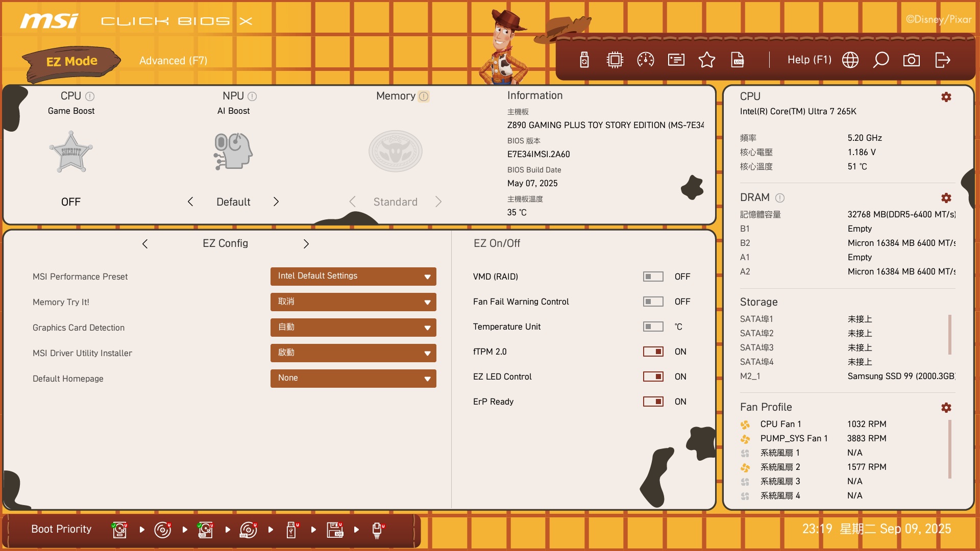
Task: Toggle the Temperature Unit switch
Action: pos(653,327)
